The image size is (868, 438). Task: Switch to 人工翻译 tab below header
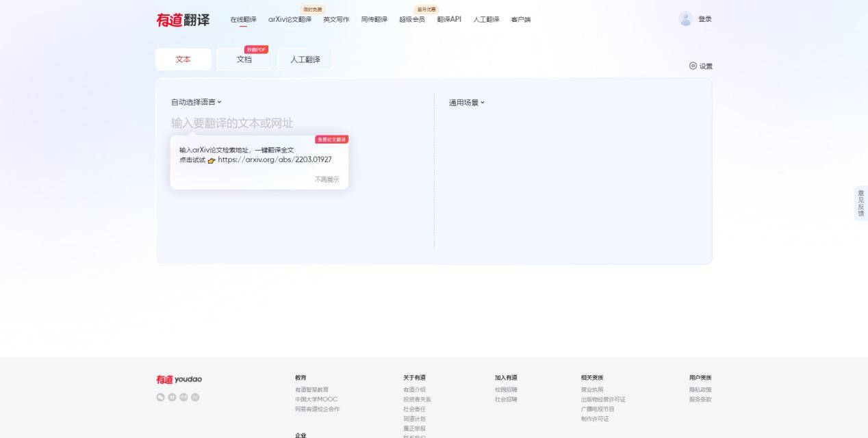tap(305, 60)
